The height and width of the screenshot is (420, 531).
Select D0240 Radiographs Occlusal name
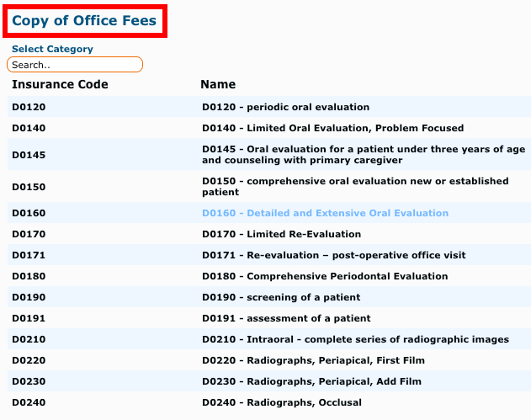[x=282, y=402]
